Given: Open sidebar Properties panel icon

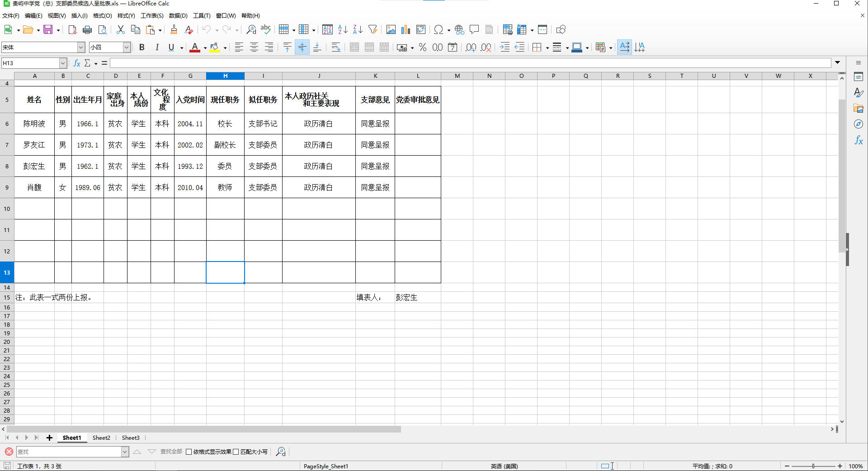Looking at the screenshot, I should (x=859, y=77).
